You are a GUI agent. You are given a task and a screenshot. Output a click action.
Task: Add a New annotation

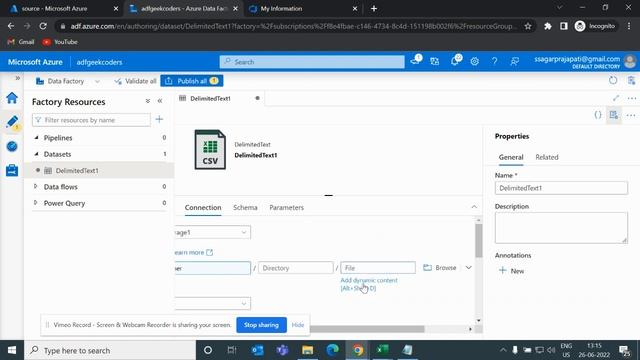(x=512, y=271)
